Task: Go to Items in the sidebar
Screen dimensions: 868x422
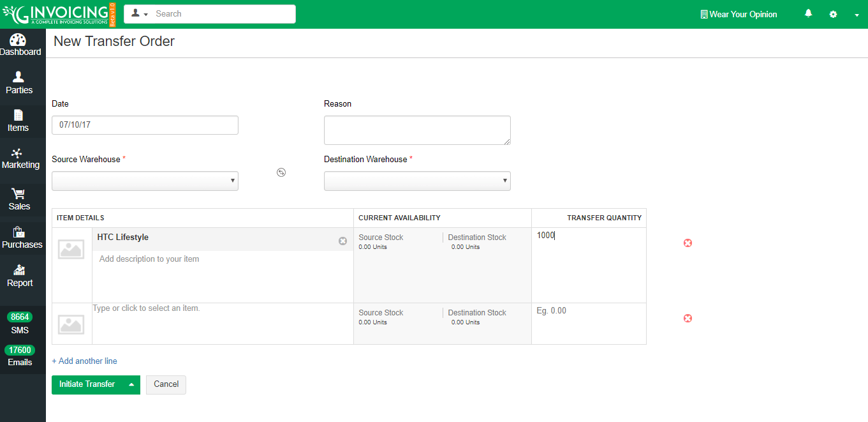Action: 18,121
